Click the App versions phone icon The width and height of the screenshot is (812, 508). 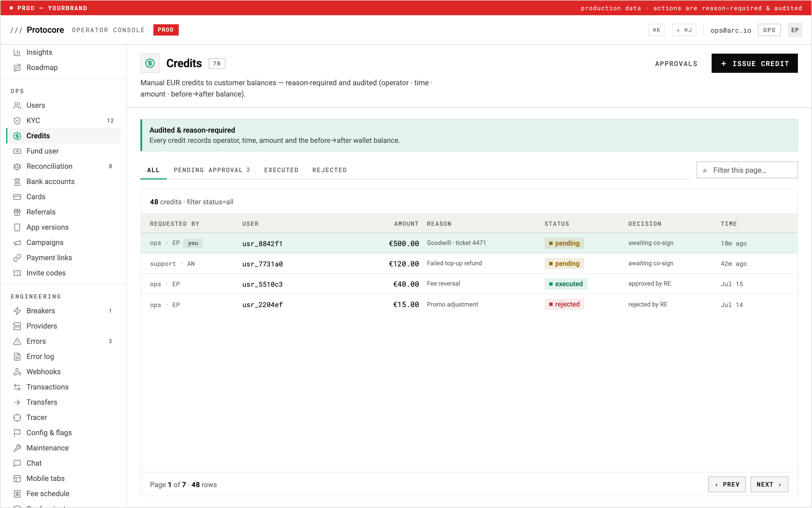pos(17,227)
